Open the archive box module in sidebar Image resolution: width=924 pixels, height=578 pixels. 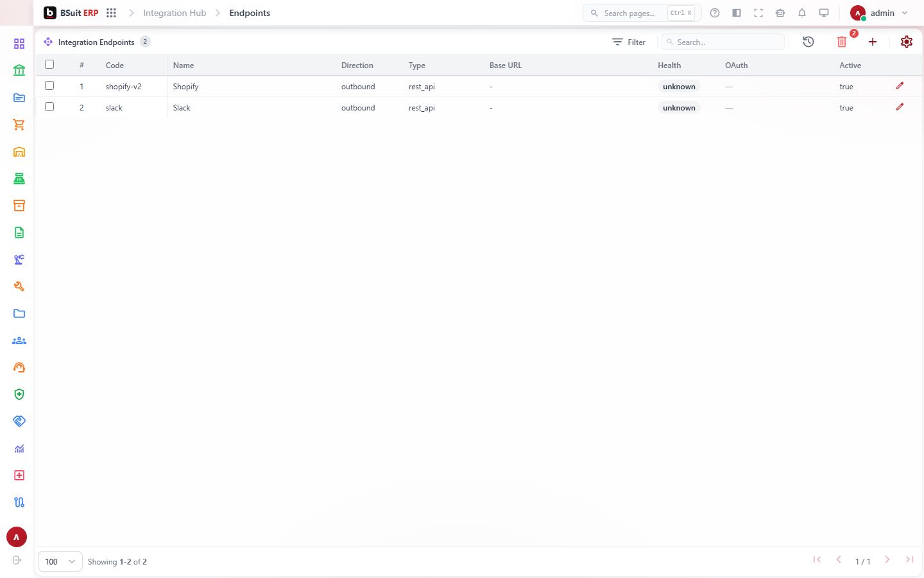point(19,206)
